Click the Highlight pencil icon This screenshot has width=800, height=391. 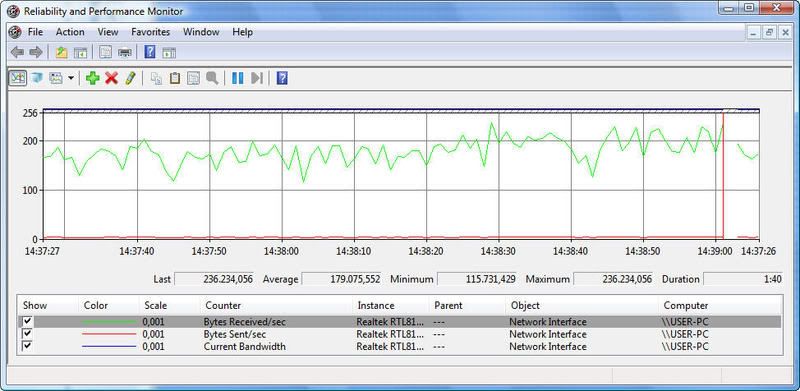pos(130,78)
